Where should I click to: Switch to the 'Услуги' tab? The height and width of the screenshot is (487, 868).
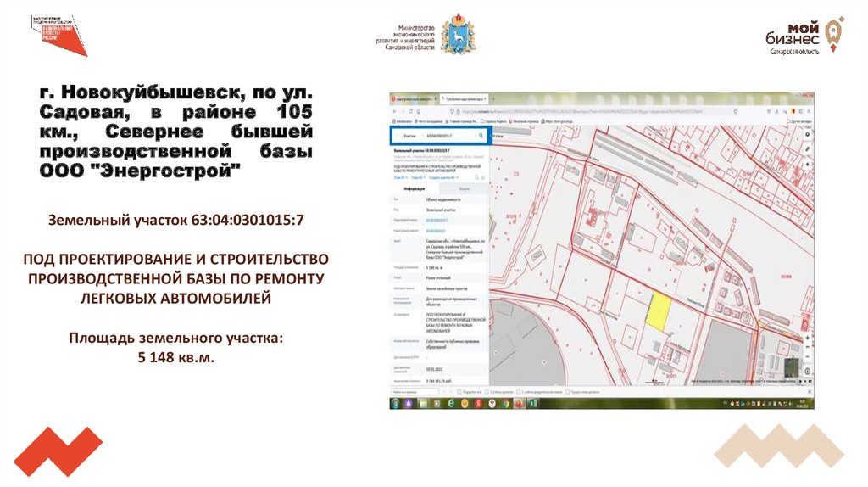(x=465, y=189)
